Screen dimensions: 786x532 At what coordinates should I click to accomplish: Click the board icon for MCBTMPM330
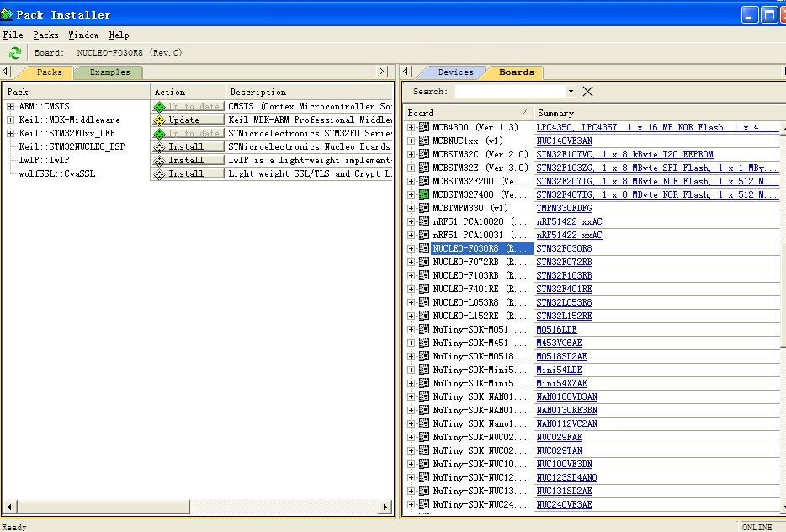(x=424, y=208)
